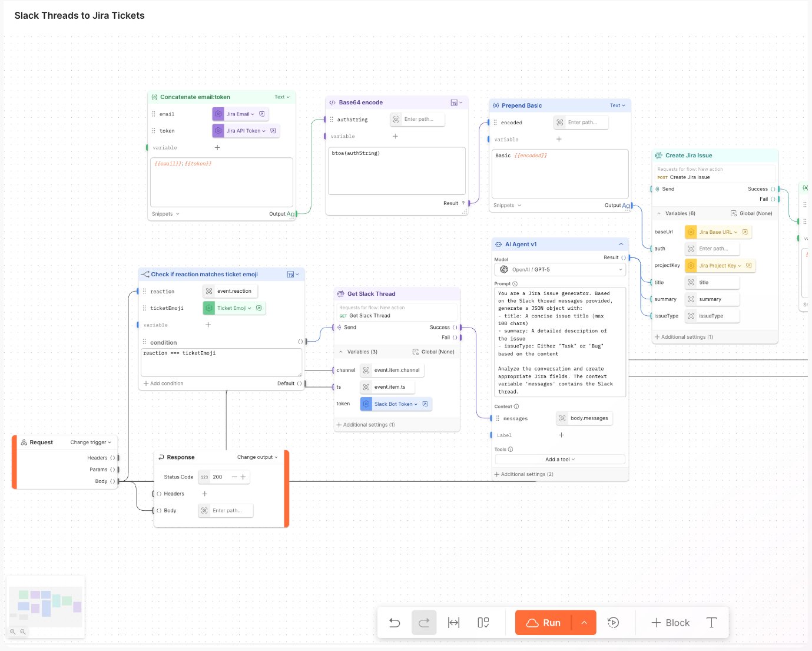The width and height of the screenshot is (812, 651).
Task: Open OpenAI / GPT-5 model dropdown
Action: click(x=560, y=269)
